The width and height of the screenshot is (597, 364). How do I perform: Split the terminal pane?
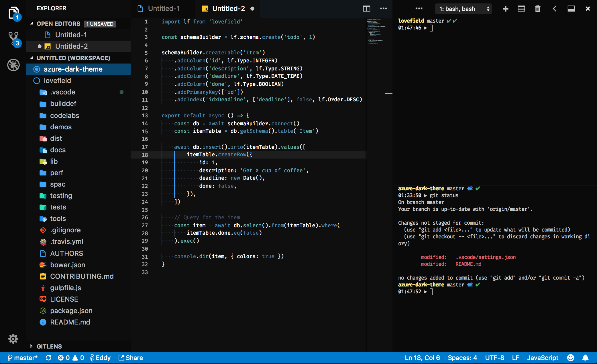coord(521,9)
